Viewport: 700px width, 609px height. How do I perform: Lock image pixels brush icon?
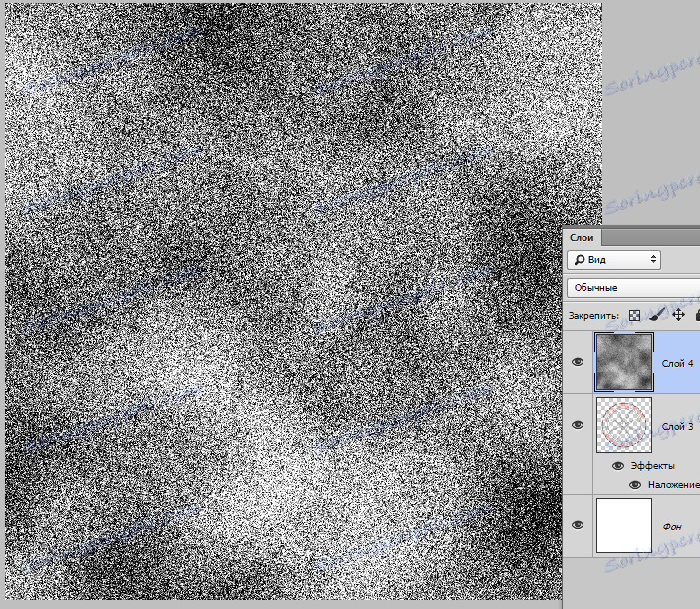656,315
